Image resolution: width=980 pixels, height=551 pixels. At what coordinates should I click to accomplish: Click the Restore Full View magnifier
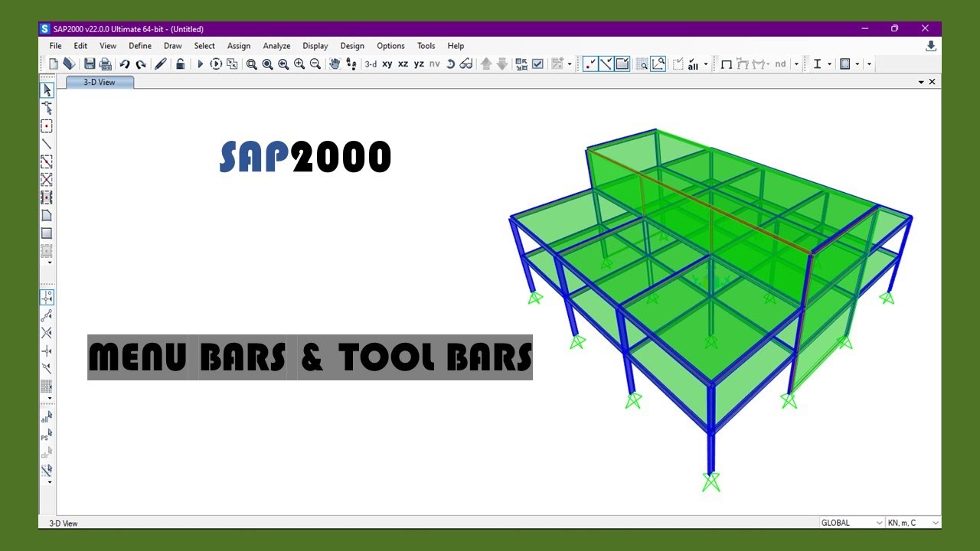(267, 64)
